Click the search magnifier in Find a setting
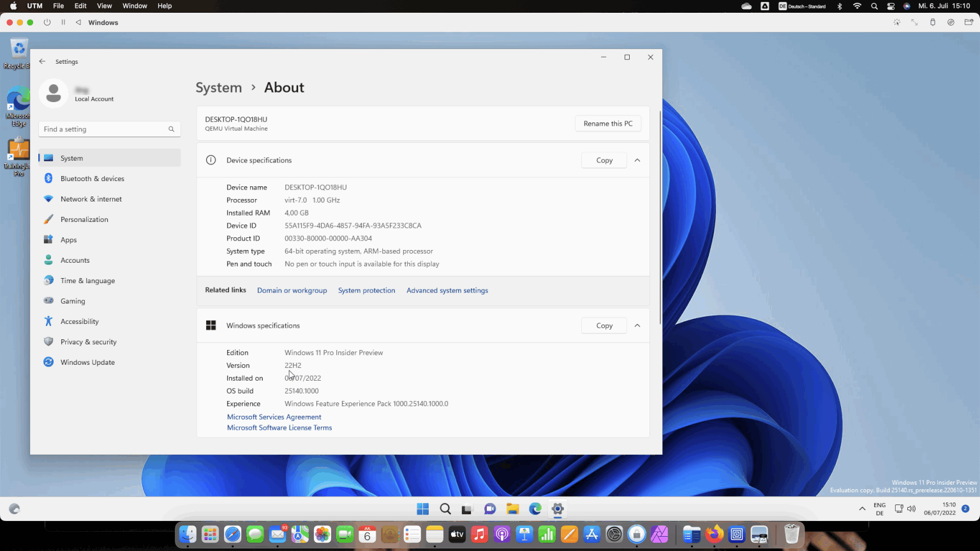The image size is (980, 551). pyautogui.click(x=171, y=129)
